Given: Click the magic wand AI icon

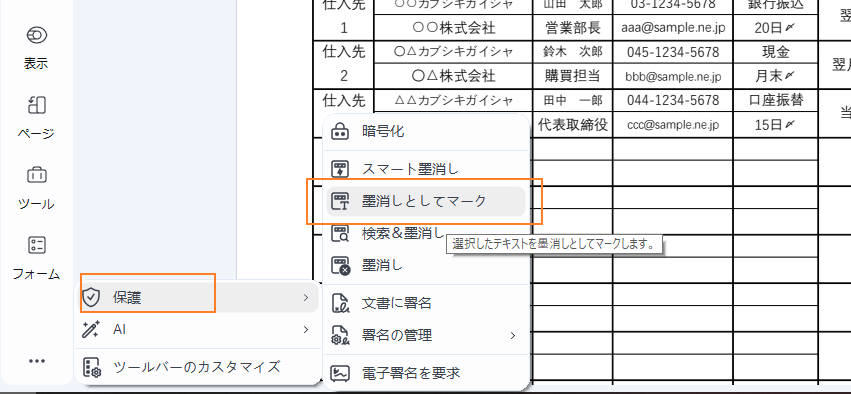Looking at the screenshot, I should 91,329.
